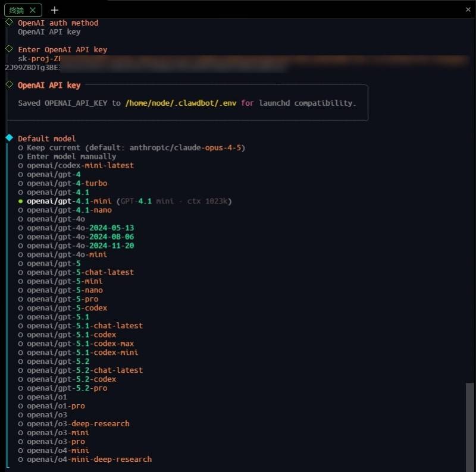Choose openai/o3-mini model
Viewport: 476px width, 472px height.
pyautogui.click(x=54, y=433)
